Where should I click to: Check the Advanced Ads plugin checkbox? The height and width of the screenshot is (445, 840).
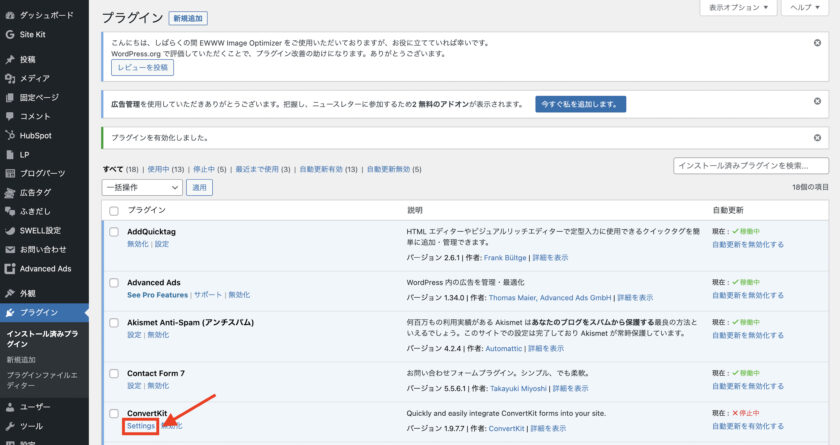[x=114, y=283]
